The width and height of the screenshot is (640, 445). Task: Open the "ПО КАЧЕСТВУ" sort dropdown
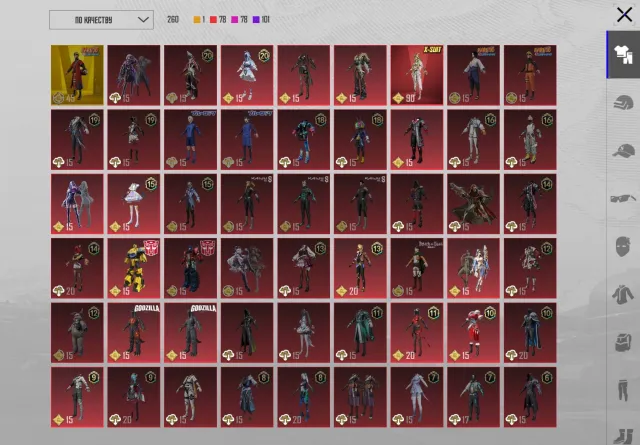pyautogui.click(x=101, y=20)
